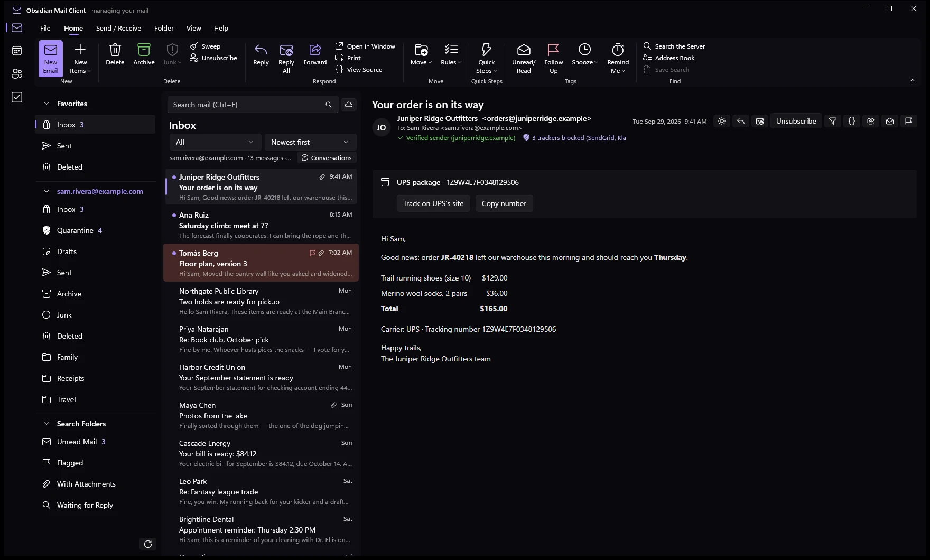Image resolution: width=930 pixels, height=560 pixels.
Task: Choose Open in Window
Action: coord(365,46)
